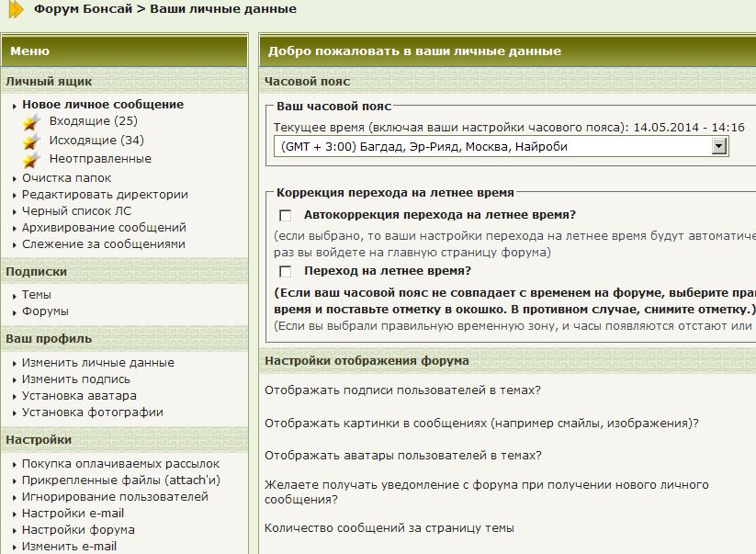This screenshot has height=554, width=756.
Task: Open the Форум Бонсай breadcrumb link
Action: coord(83,8)
